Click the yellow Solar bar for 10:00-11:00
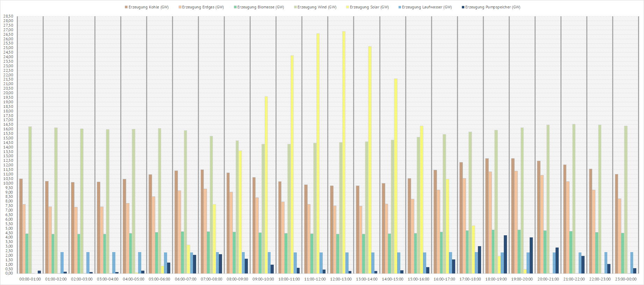Viewport: 644px width, 285px height. click(292, 165)
